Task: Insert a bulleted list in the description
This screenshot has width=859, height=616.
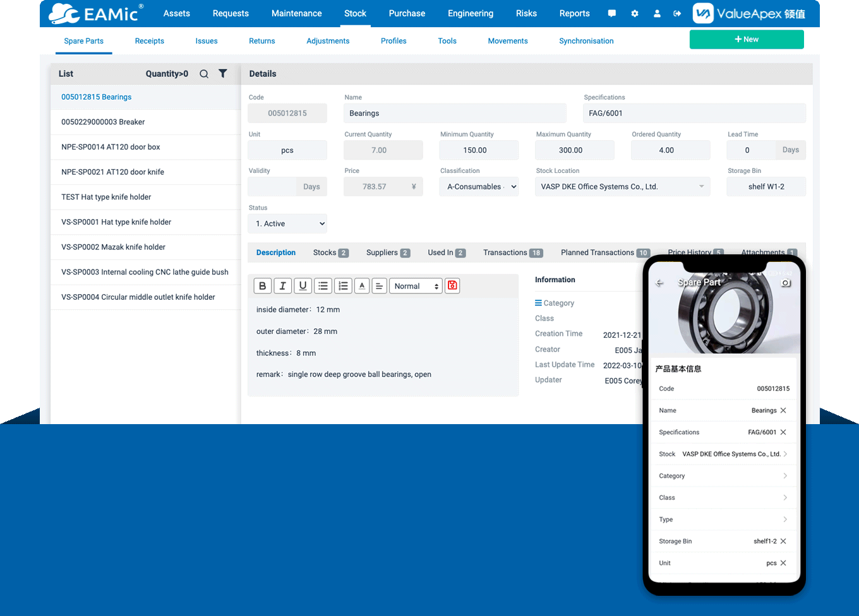Action: pos(323,285)
